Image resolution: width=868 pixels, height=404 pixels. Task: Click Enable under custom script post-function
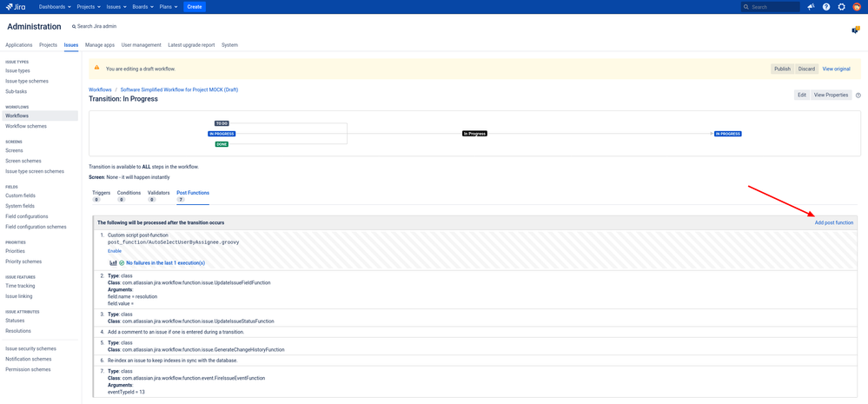click(x=115, y=251)
